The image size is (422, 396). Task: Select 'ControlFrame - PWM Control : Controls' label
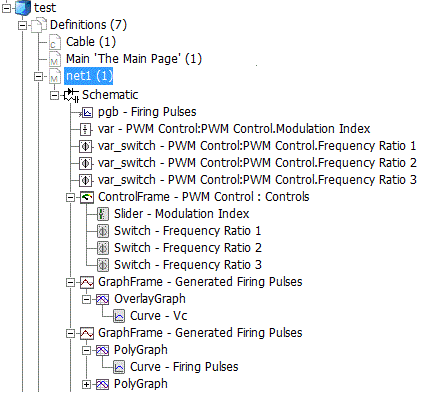click(x=204, y=197)
